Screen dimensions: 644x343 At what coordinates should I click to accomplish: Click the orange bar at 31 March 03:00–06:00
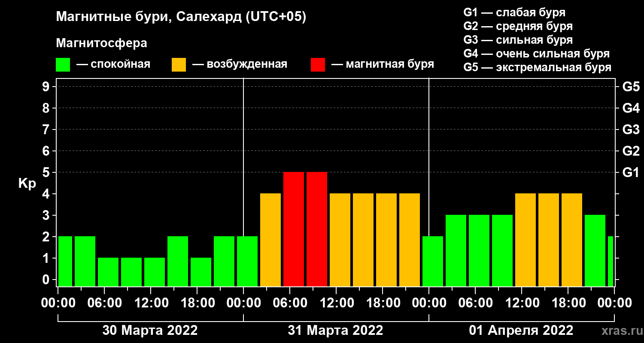270,240
